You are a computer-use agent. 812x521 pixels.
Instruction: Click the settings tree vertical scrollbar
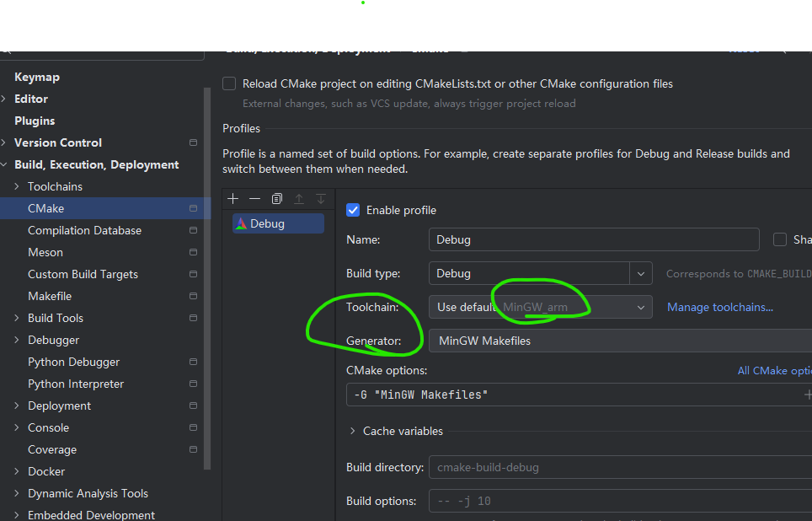coord(207,278)
